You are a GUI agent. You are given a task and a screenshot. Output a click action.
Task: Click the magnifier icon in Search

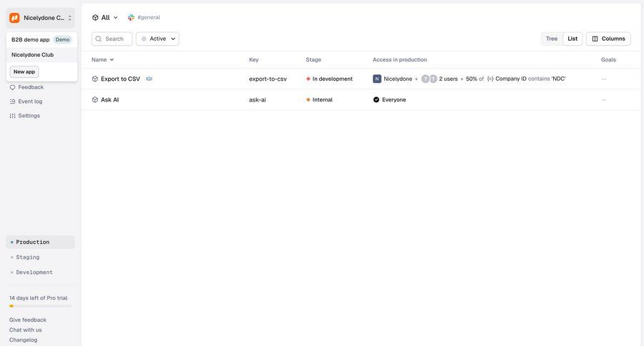pyautogui.click(x=99, y=39)
